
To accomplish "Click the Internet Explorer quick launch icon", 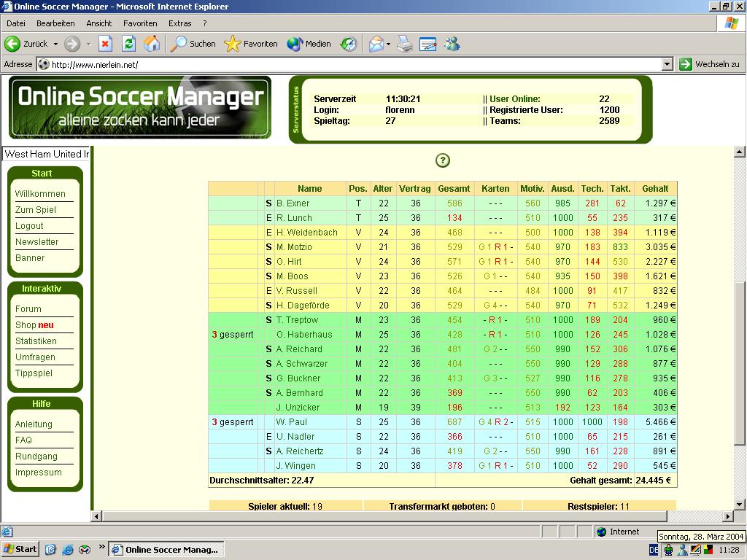I will pyautogui.click(x=68, y=550).
